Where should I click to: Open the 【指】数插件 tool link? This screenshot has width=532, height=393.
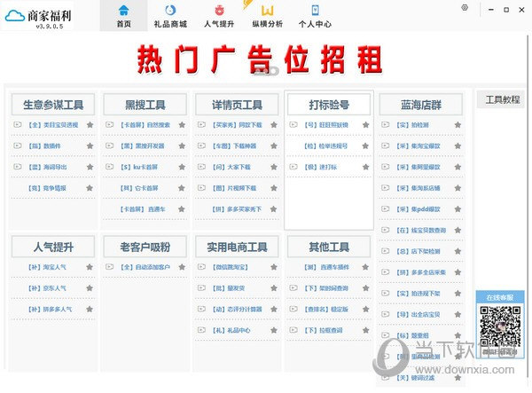tap(44, 145)
